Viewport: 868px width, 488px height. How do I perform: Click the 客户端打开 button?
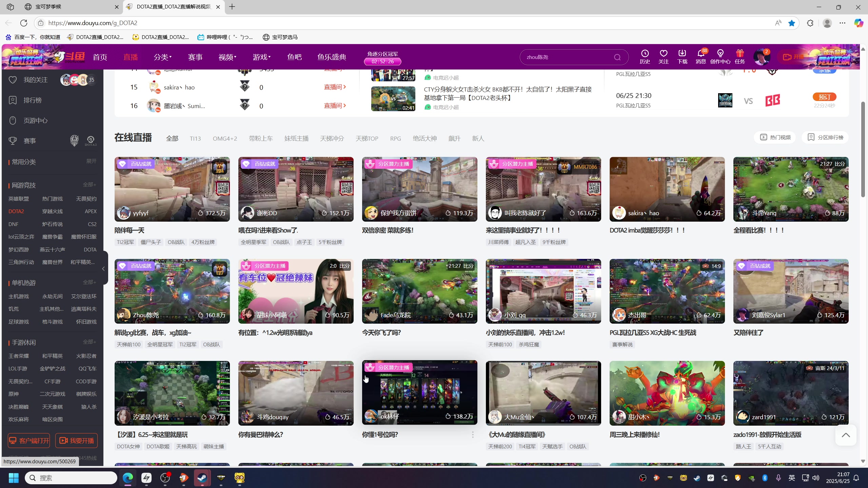click(29, 441)
